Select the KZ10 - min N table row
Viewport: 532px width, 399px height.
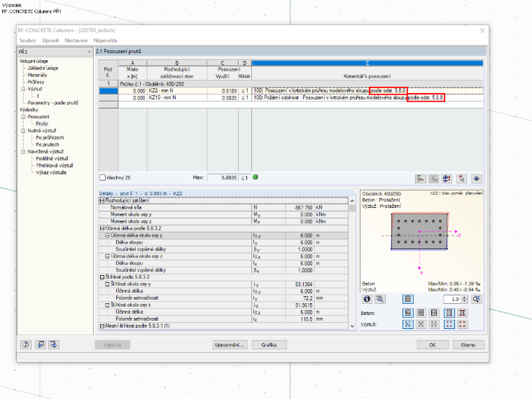click(290, 98)
